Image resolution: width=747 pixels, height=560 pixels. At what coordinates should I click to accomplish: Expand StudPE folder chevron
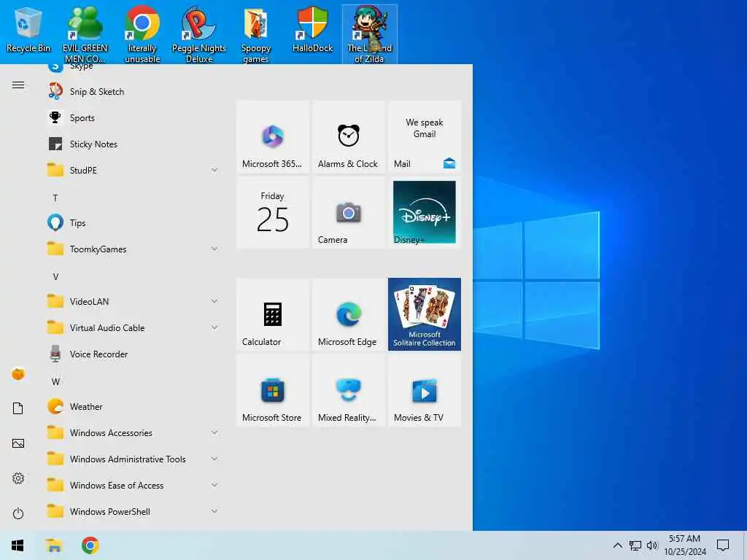(x=214, y=170)
